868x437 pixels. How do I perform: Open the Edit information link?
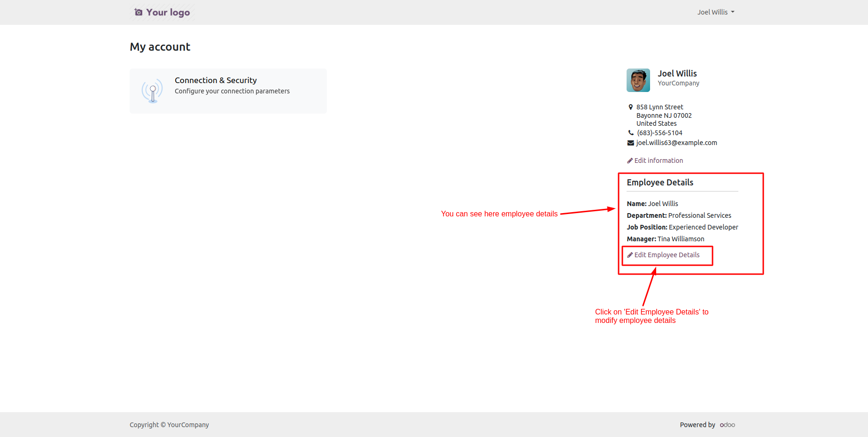point(659,161)
